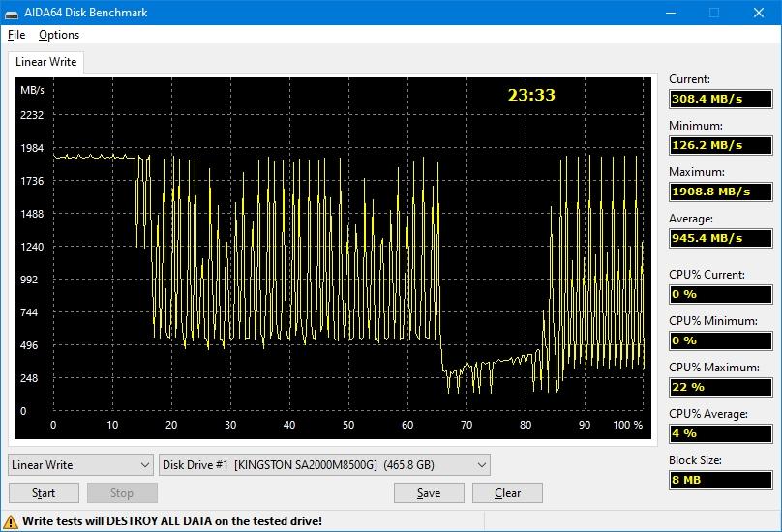The image size is (782, 532).
Task: Start the disk benchmark
Action: click(x=44, y=493)
